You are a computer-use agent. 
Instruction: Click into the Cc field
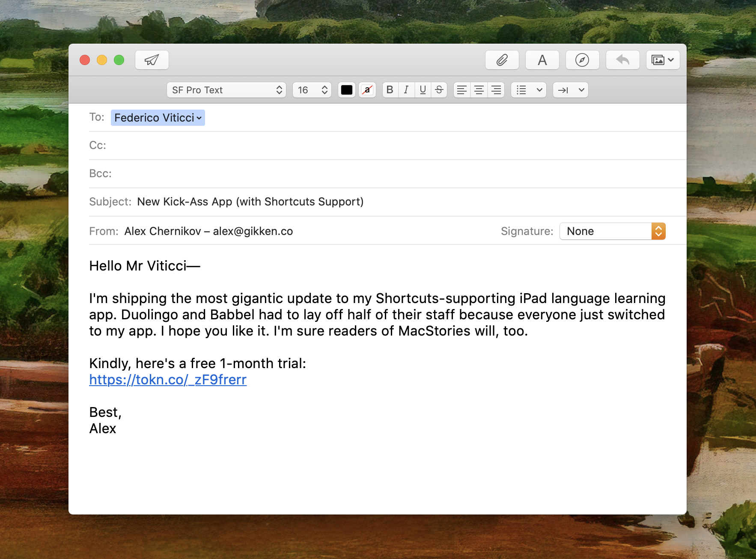(387, 146)
